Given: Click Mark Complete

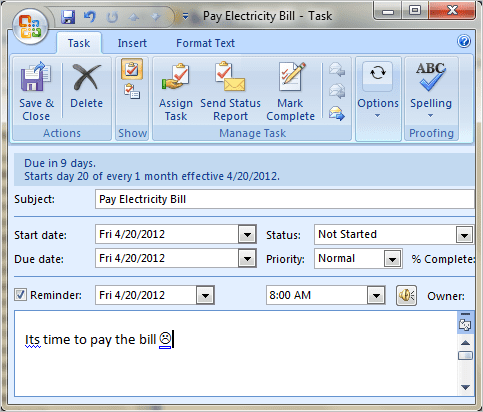Looking at the screenshot, I should (290, 91).
